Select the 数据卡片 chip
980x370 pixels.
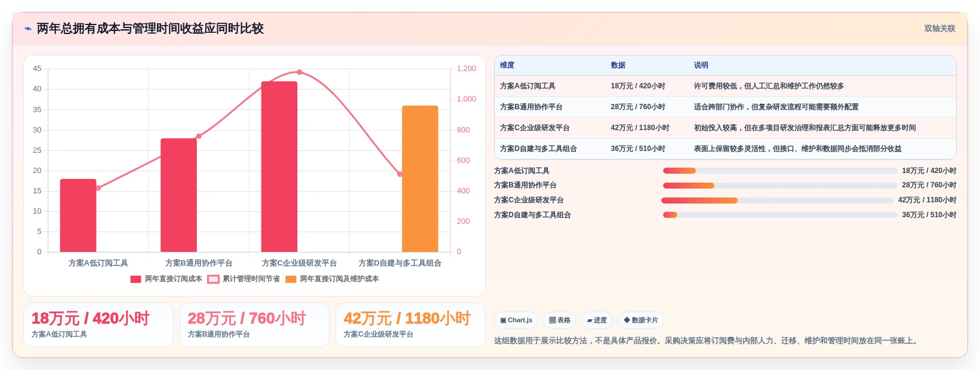coord(641,320)
